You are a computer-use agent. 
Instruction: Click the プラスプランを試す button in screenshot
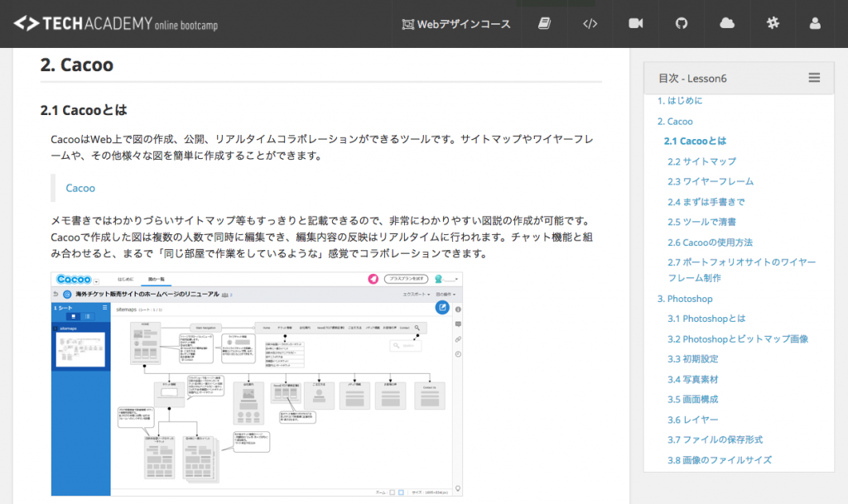[x=406, y=279]
